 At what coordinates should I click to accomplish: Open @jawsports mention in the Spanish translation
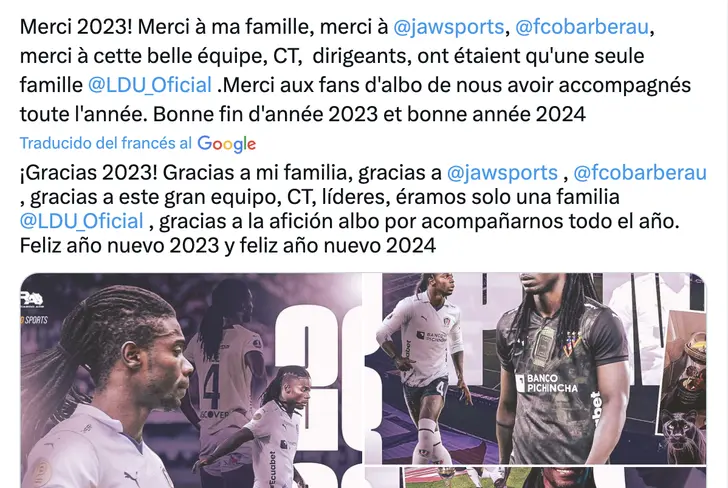(502, 173)
